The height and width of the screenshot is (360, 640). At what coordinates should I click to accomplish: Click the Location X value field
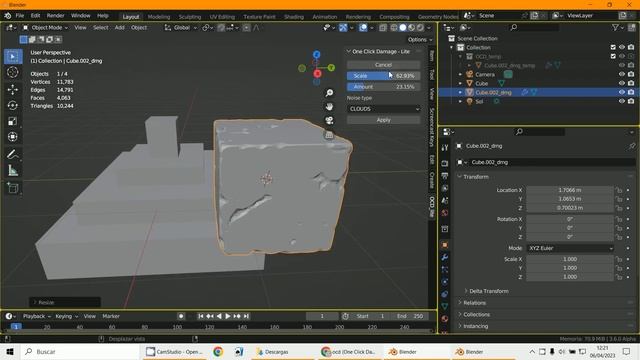pyautogui.click(x=570, y=190)
